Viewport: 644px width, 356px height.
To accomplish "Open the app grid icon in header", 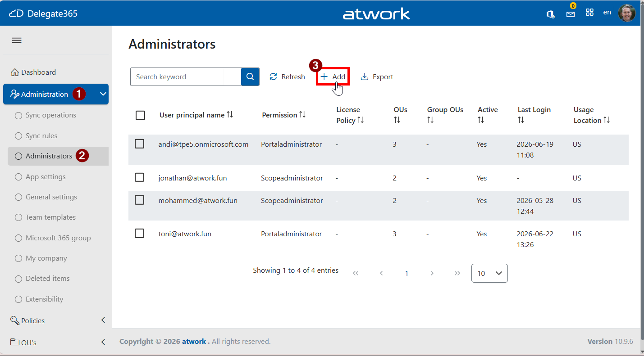I will (x=589, y=13).
